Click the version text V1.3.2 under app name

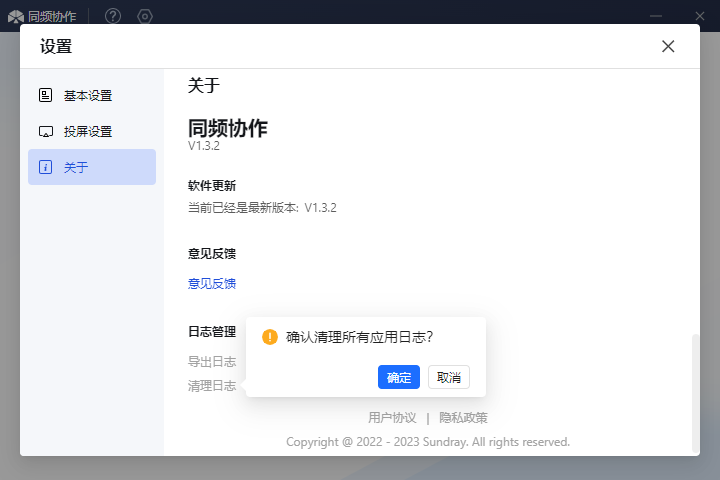[204, 146]
